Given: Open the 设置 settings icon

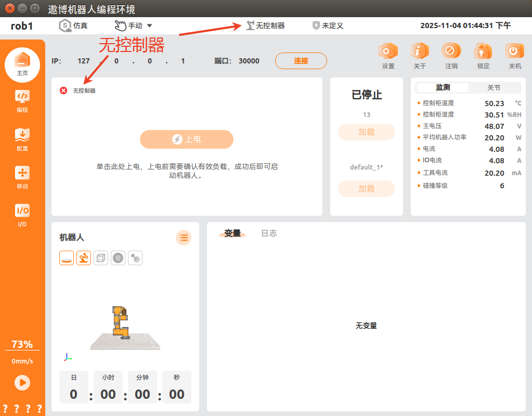Looking at the screenshot, I should click(388, 52).
